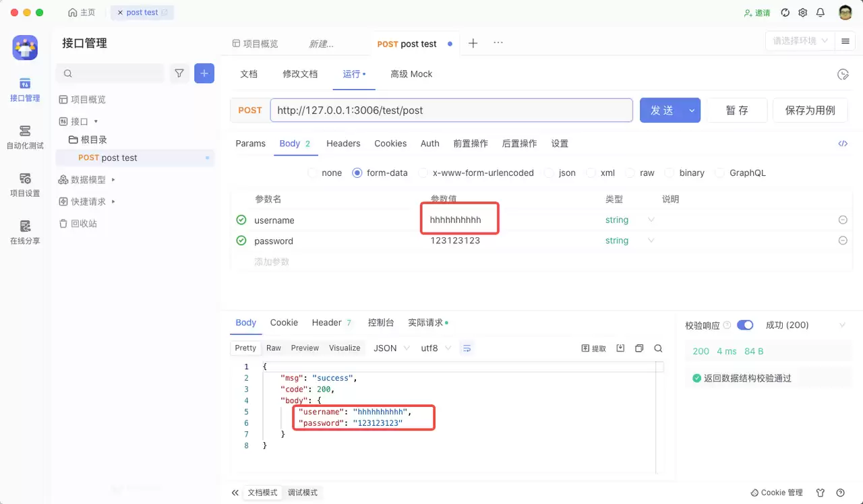Open the Params tab
This screenshot has height=504, width=863.
click(251, 144)
